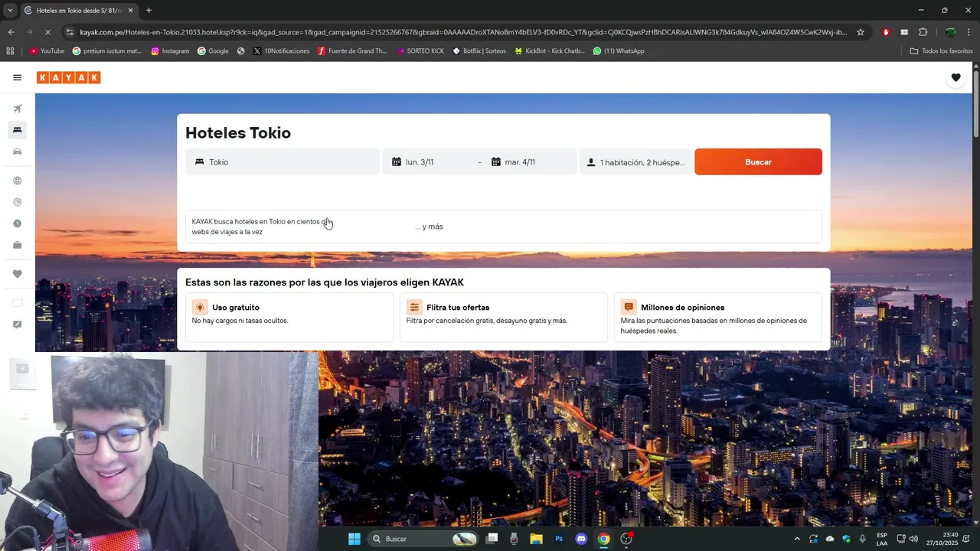Click the Buscar search button
980x551 pixels.
(x=758, y=161)
